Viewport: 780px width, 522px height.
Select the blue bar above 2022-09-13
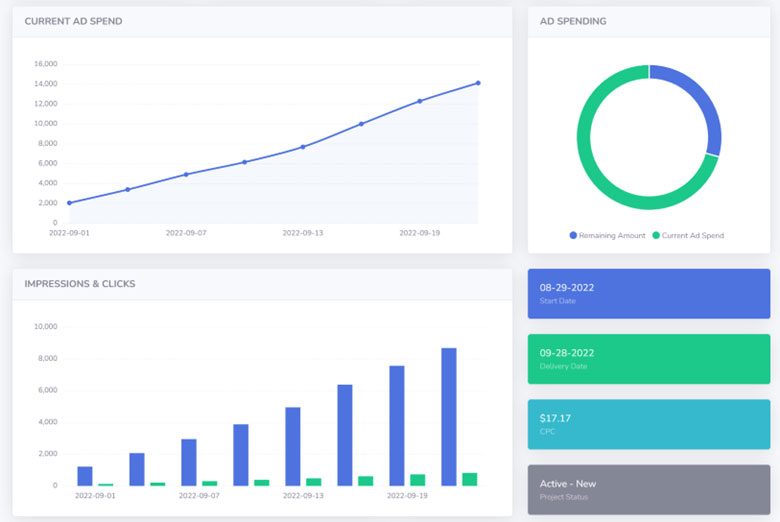coord(293,446)
